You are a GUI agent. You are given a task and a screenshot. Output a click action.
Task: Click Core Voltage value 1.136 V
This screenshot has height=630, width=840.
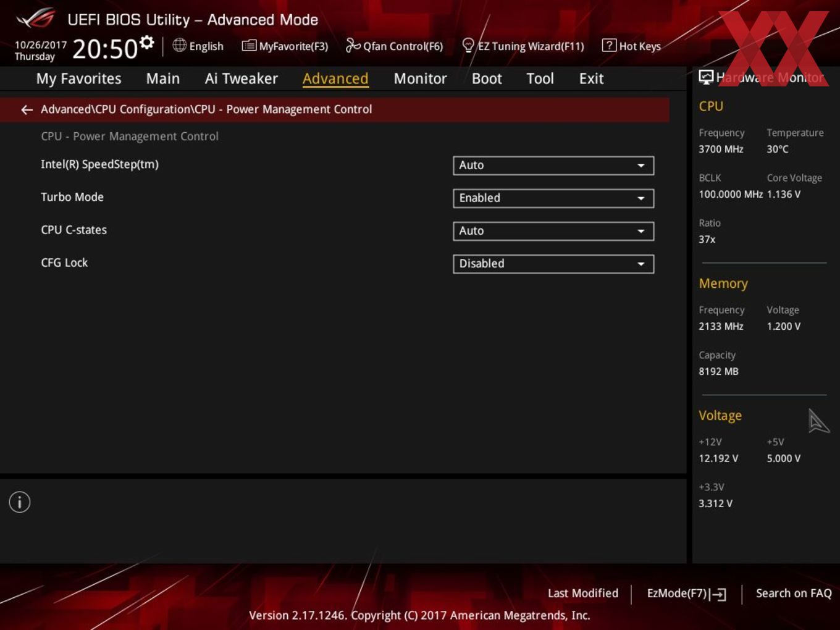tap(784, 194)
